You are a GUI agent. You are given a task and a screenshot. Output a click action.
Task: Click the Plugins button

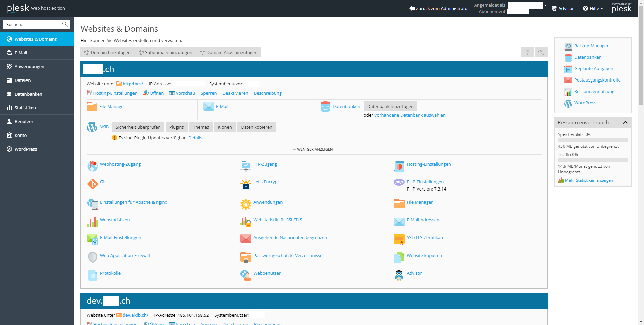177,127
